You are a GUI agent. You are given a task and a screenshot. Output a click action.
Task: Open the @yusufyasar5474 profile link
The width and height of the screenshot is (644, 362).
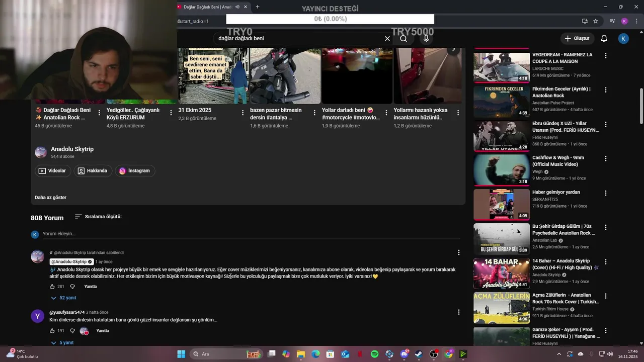click(67, 312)
